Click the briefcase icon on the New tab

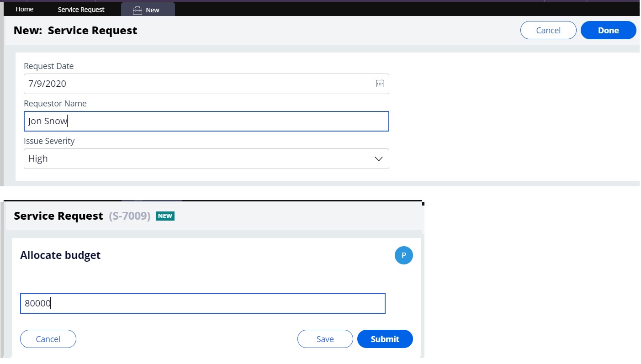click(138, 9)
